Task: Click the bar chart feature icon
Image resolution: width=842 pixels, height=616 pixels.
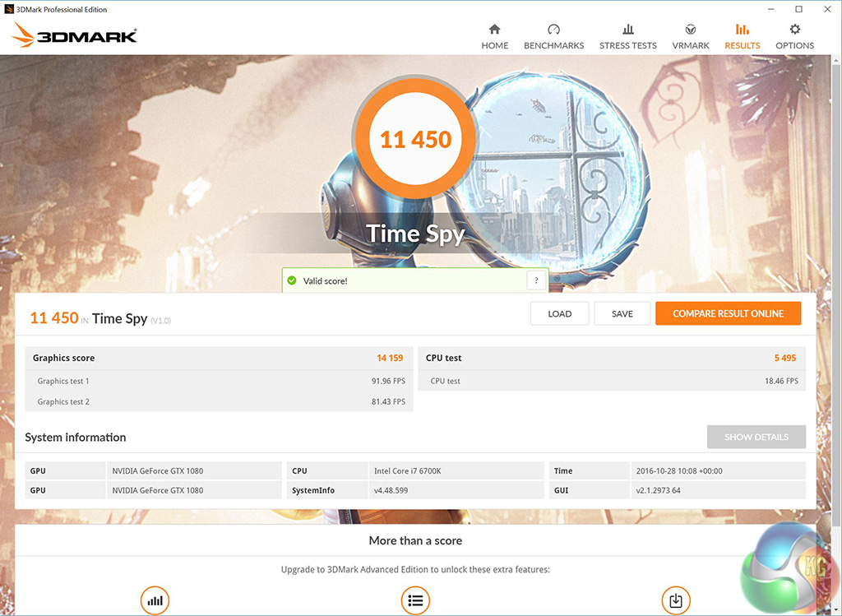Action: pos(155,600)
